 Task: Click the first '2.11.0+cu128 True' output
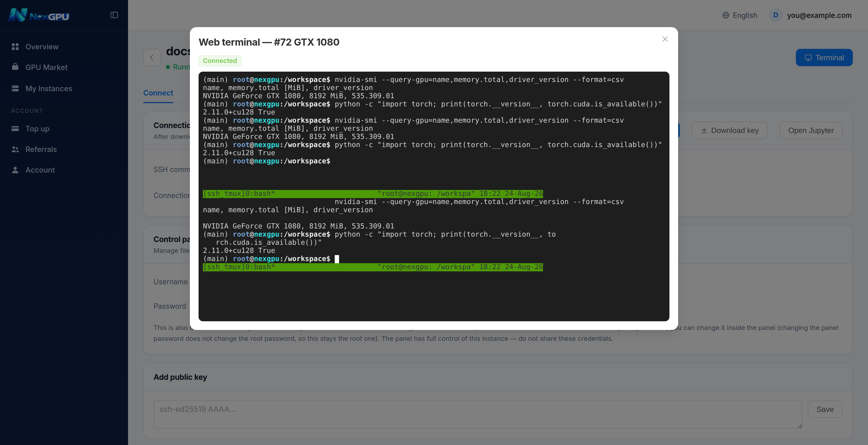tap(239, 112)
